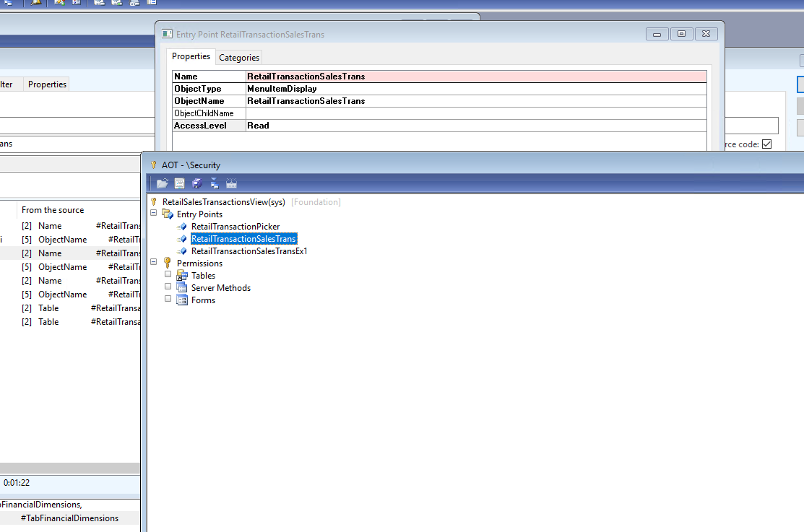Toggle the source code checkbox
The width and height of the screenshot is (804, 532).
[766, 144]
